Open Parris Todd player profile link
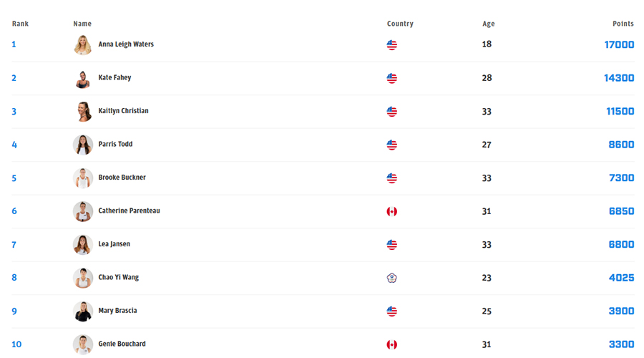644x358 pixels. (115, 144)
